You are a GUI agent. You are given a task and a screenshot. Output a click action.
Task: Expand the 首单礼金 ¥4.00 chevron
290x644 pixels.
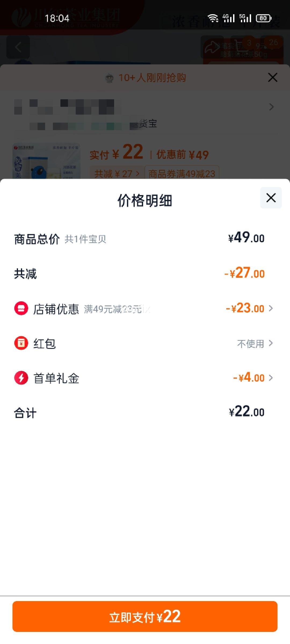coord(271,378)
